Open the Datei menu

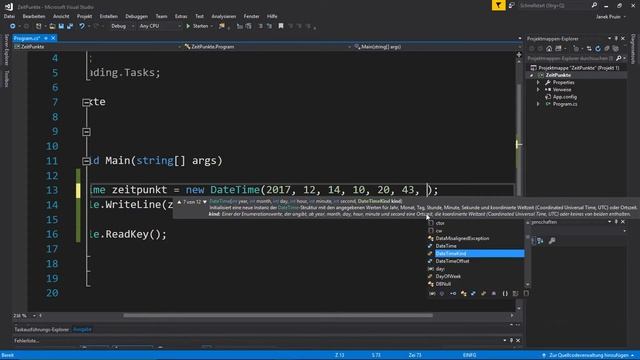click(9, 16)
